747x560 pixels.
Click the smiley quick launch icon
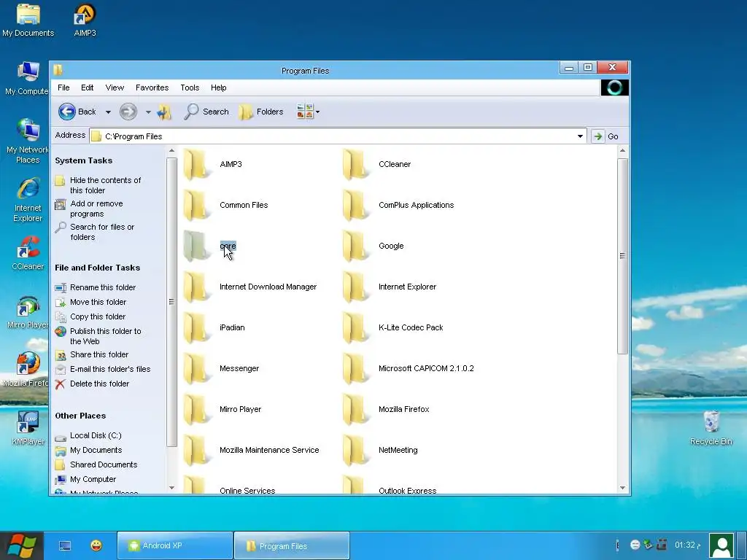tap(96, 545)
